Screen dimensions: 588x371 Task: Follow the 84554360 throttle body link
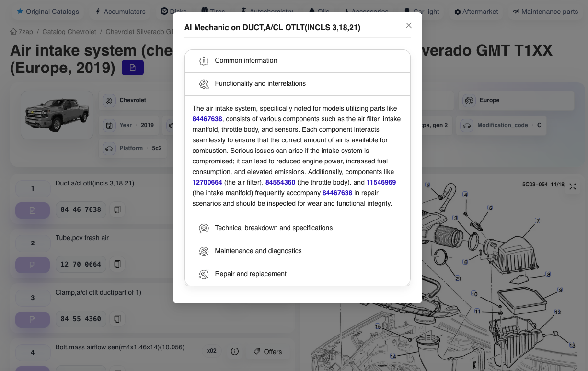click(280, 182)
